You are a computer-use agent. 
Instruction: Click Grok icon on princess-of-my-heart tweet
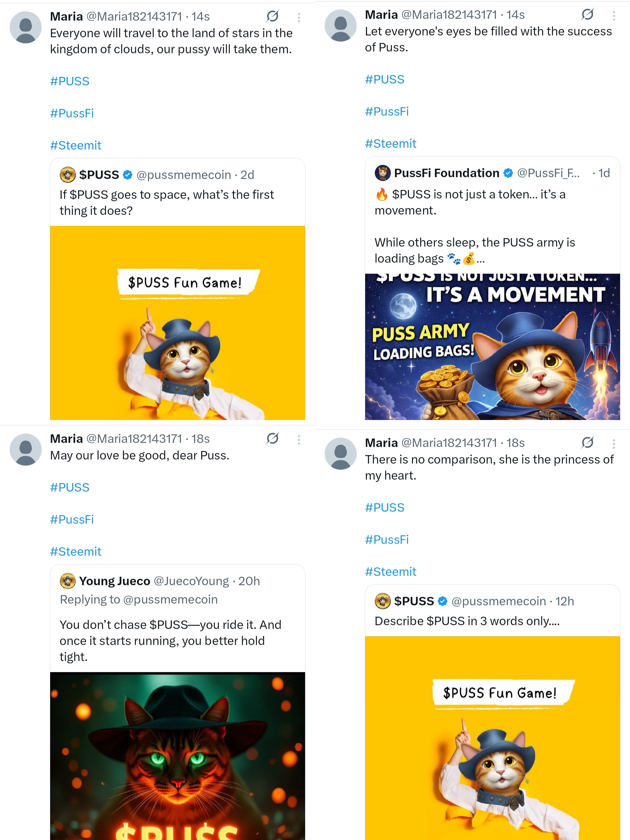[587, 442]
